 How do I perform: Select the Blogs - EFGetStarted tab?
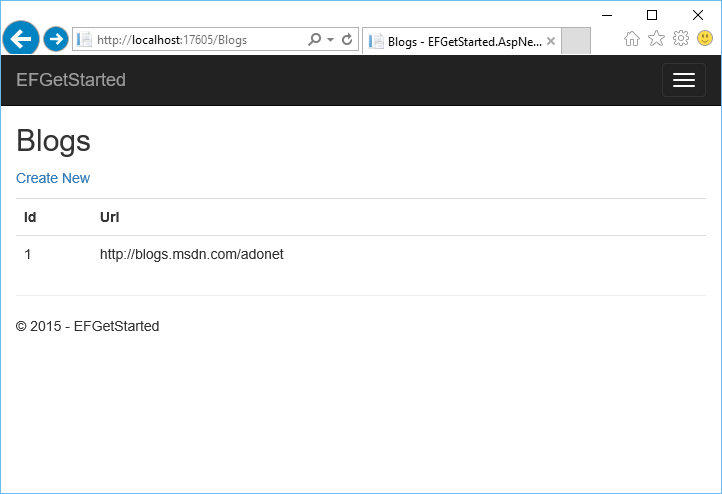(x=455, y=41)
